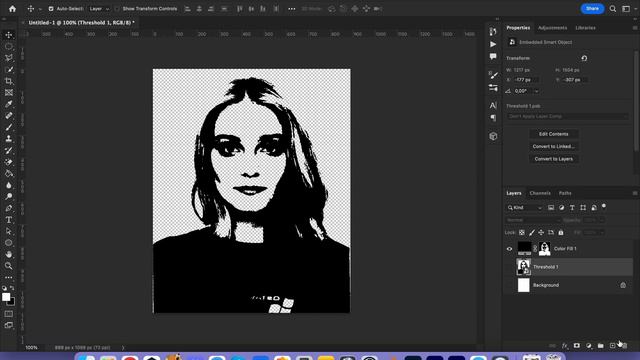The image size is (640, 360).
Task: Add a layer mask at the Layers panel bottom
Action: (x=576, y=346)
